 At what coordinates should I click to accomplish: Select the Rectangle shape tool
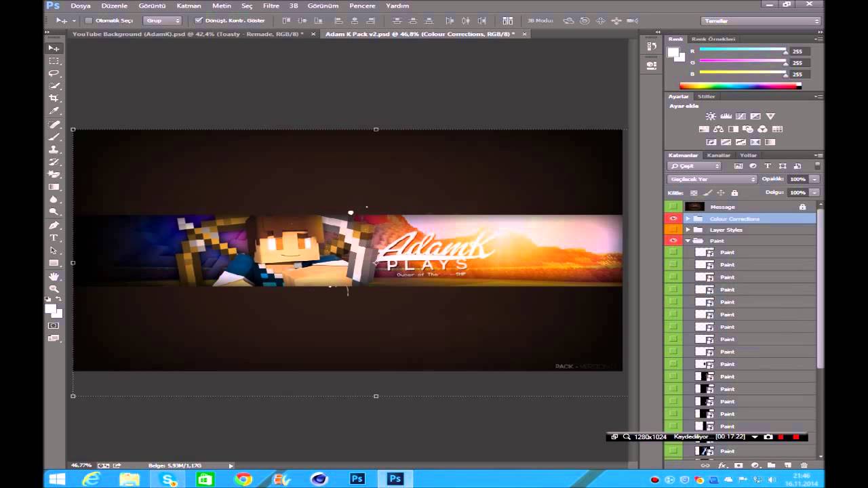[54, 263]
